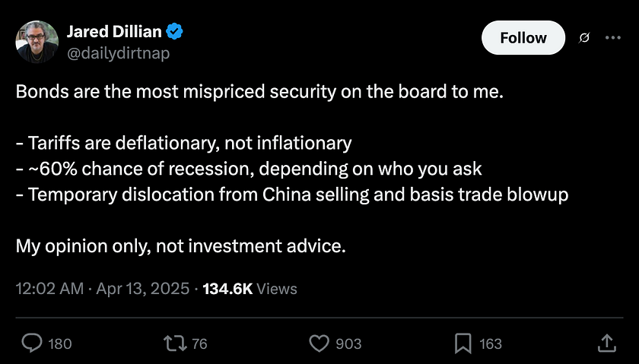Bookmark the tweet with the bookmark icon

tap(463, 343)
